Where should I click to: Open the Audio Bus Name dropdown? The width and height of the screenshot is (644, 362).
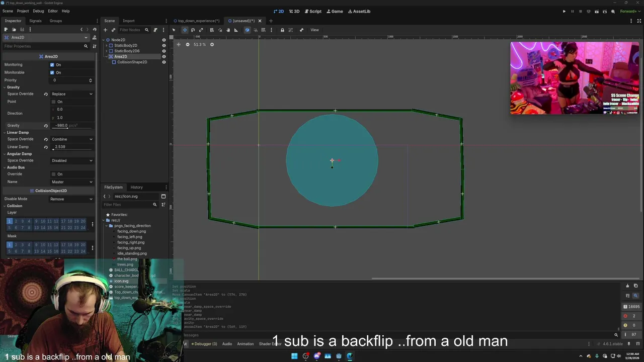pyautogui.click(x=72, y=182)
